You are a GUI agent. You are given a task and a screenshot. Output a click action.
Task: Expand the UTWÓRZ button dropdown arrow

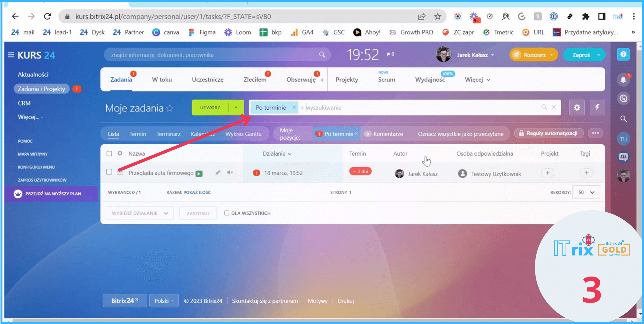(236, 107)
